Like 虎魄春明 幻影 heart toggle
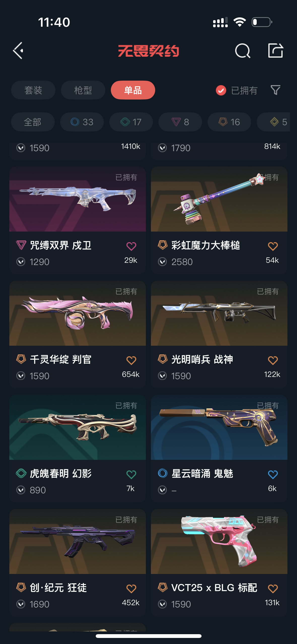The image size is (297, 644). click(131, 474)
